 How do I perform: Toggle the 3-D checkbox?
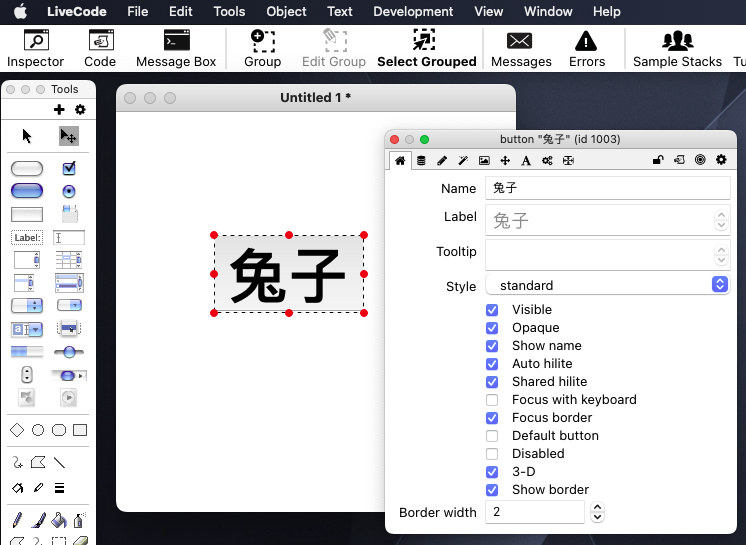pos(492,472)
